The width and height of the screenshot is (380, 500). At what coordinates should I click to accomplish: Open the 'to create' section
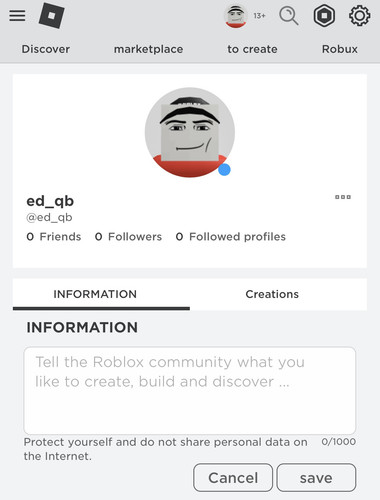(252, 49)
